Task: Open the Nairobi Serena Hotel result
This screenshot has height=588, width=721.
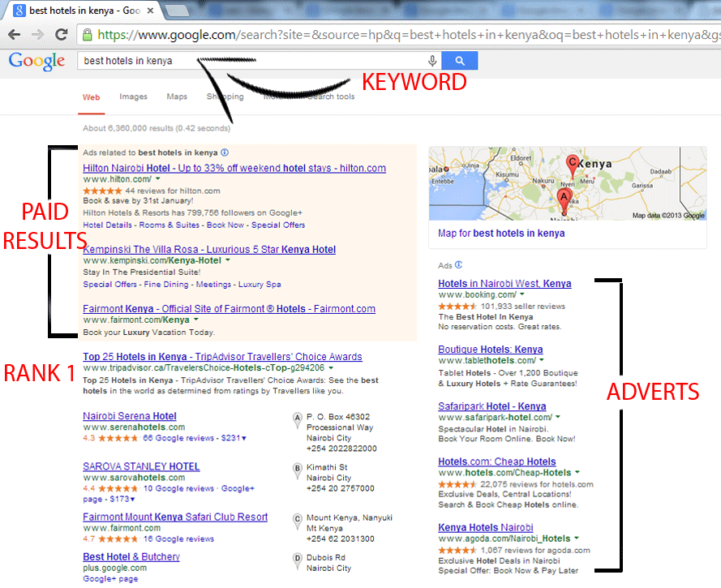Action: click(130, 416)
